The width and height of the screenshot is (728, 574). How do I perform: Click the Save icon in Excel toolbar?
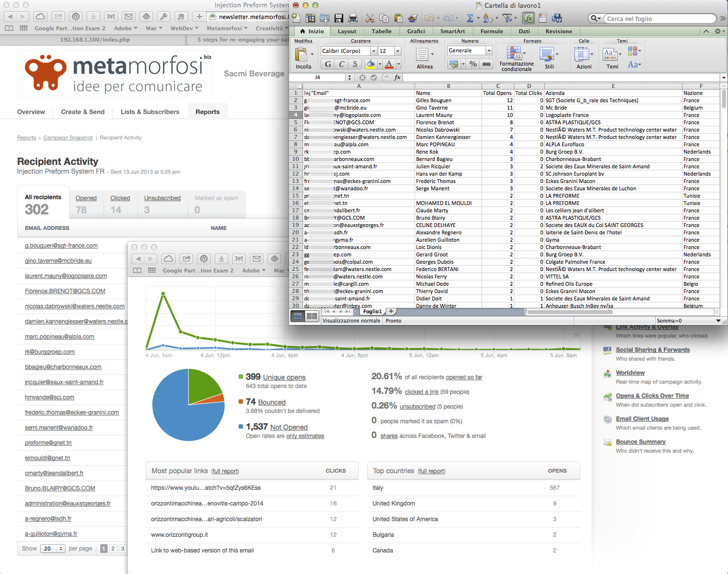pos(339,19)
